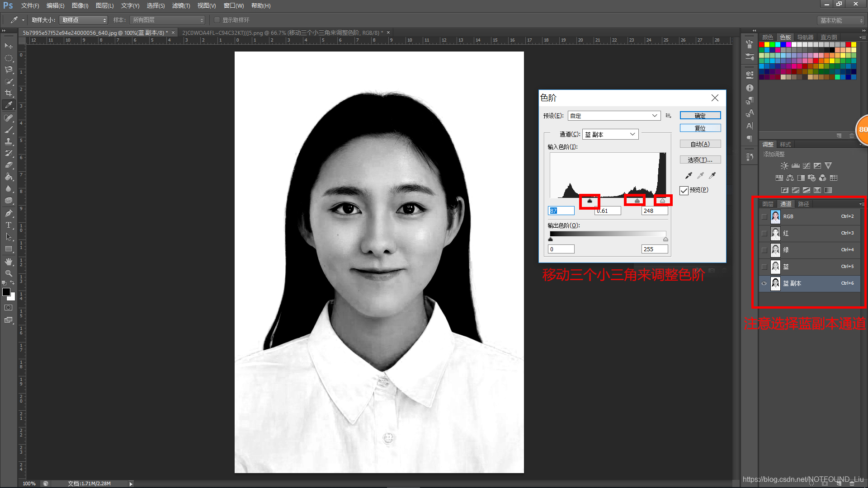
Task: Open the swatches panel flyout menu
Action: tap(863, 37)
